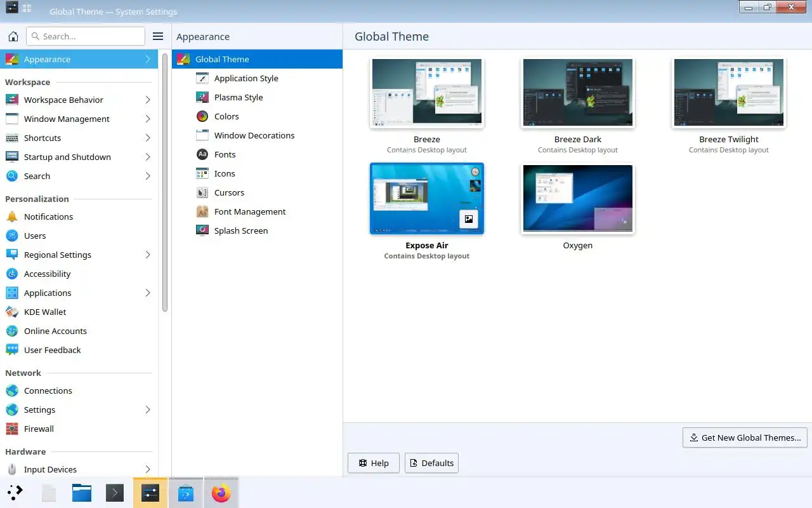Click the Applications grid icon
Image resolution: width=812 pixels, height=508 pixels.
pyautogui.click(x=11, y=293)
